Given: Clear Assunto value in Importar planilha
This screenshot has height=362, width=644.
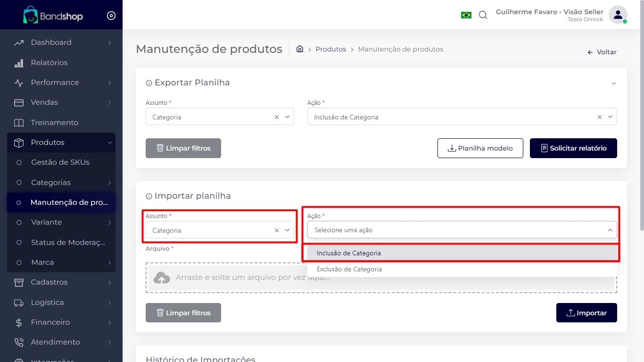Looking at the screenshot, I should [277, 230].
